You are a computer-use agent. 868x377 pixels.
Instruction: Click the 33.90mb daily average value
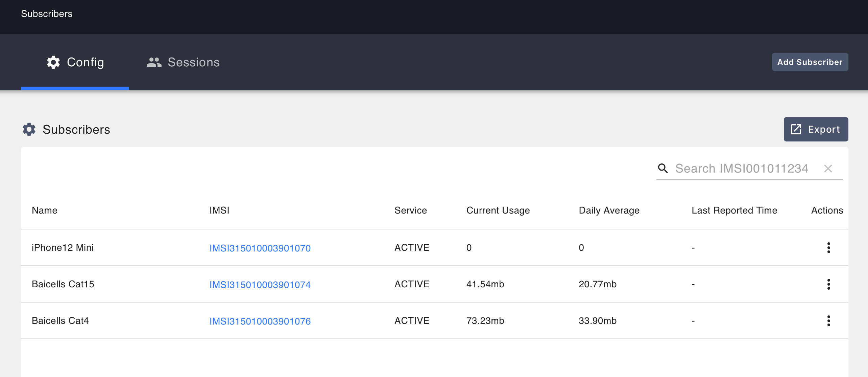pyautogui.click(x=598, y=320)
